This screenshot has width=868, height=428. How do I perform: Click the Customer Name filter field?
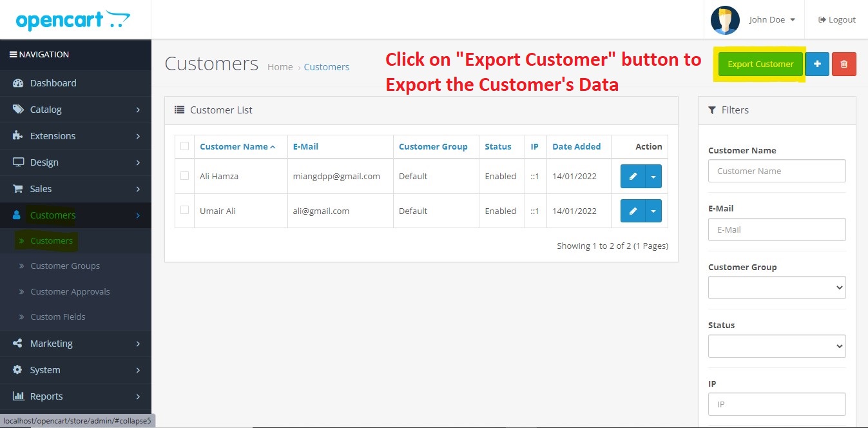(x=776, y=171)
